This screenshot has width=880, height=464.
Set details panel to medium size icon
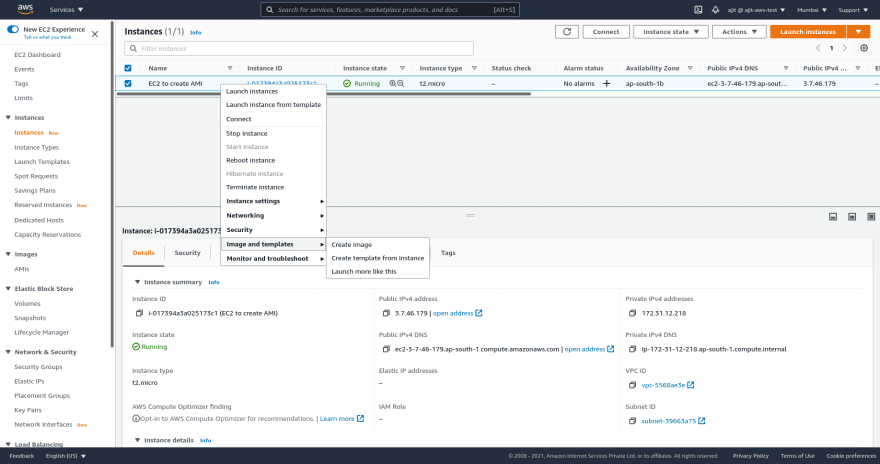point(852,217)
